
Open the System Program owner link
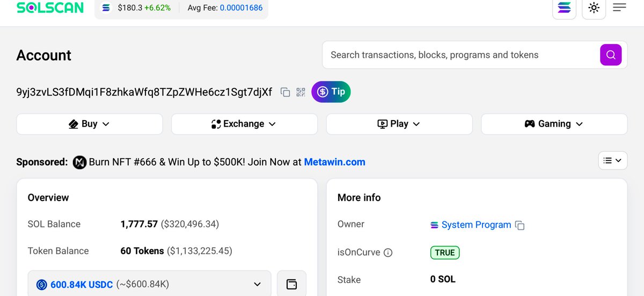pyautogui.click(x=475, y=225)
